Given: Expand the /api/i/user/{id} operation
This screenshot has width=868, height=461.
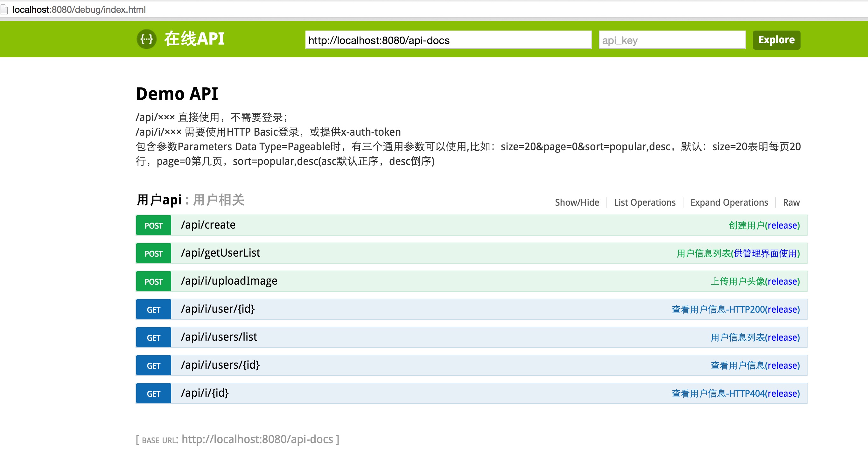Looking at the screenshot, I should 218,309.
